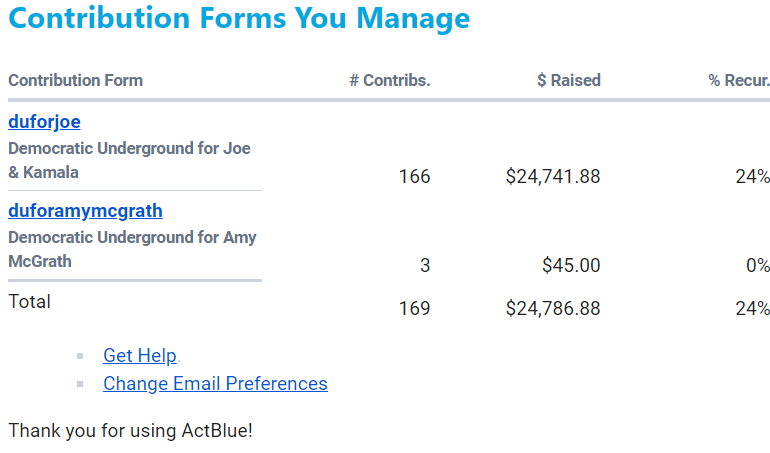Open the duforamymcgrath contribution form link
This screenshot has height=453, width=770.
tap(85, 211)
